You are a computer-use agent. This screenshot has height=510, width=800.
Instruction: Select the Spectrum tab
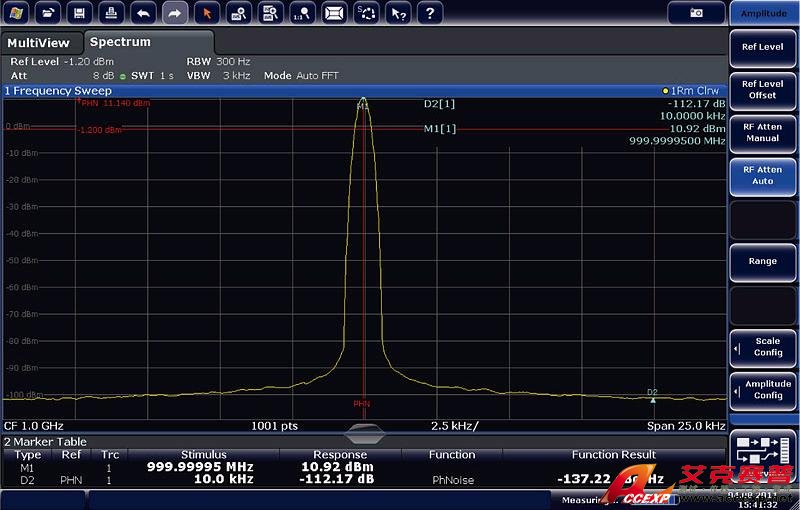click(x=120, y=42)
